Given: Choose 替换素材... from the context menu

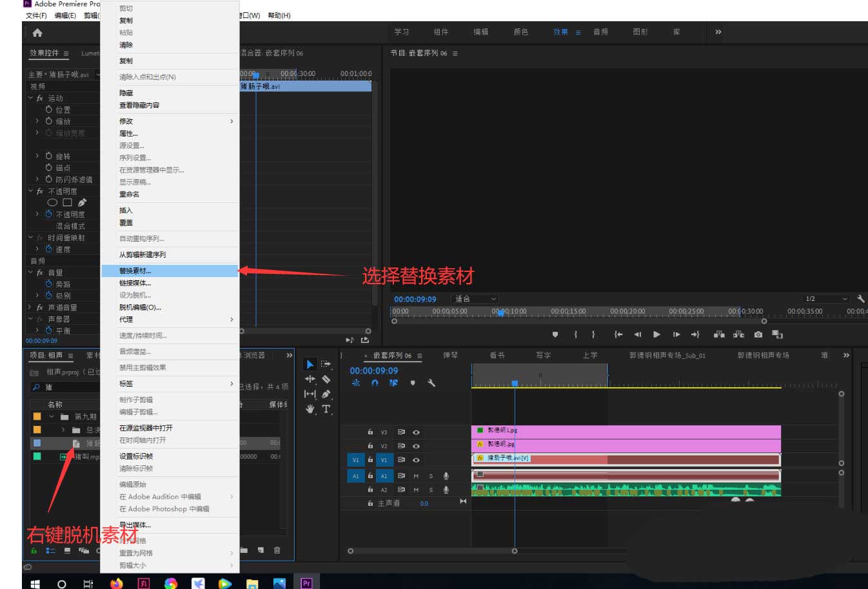Looking at the screenshot, I should pos(135,271).
